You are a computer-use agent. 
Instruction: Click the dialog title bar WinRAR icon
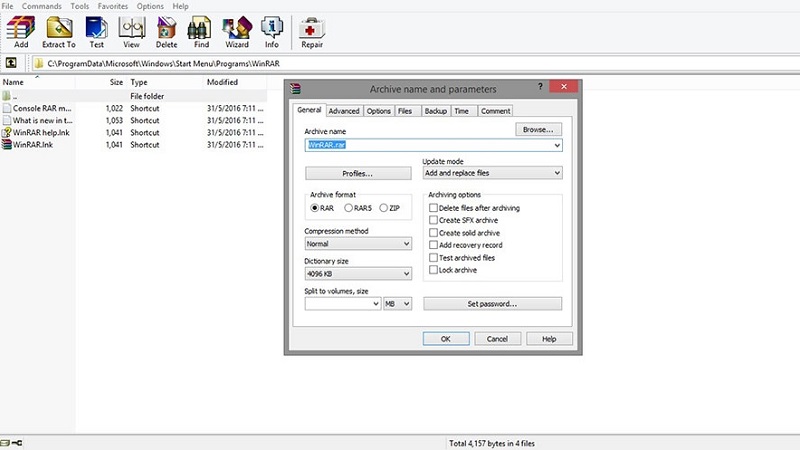295,89
